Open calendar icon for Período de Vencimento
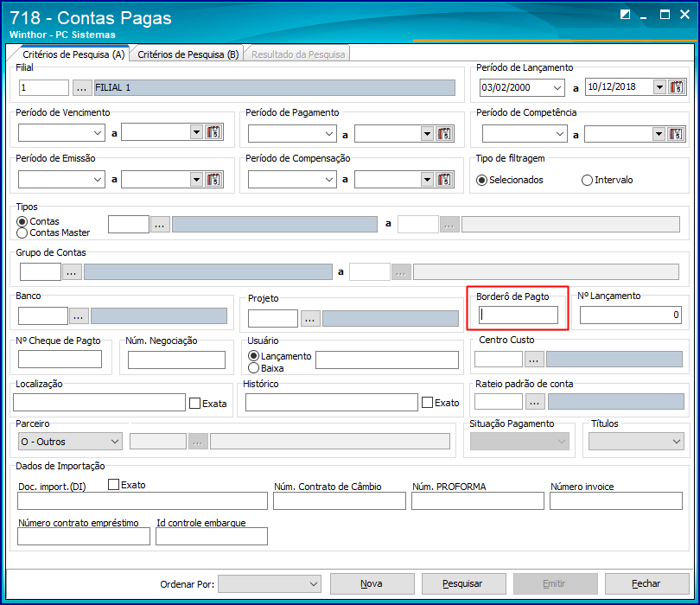The width and height of the screenshot is (700, 605). point(213,132)
